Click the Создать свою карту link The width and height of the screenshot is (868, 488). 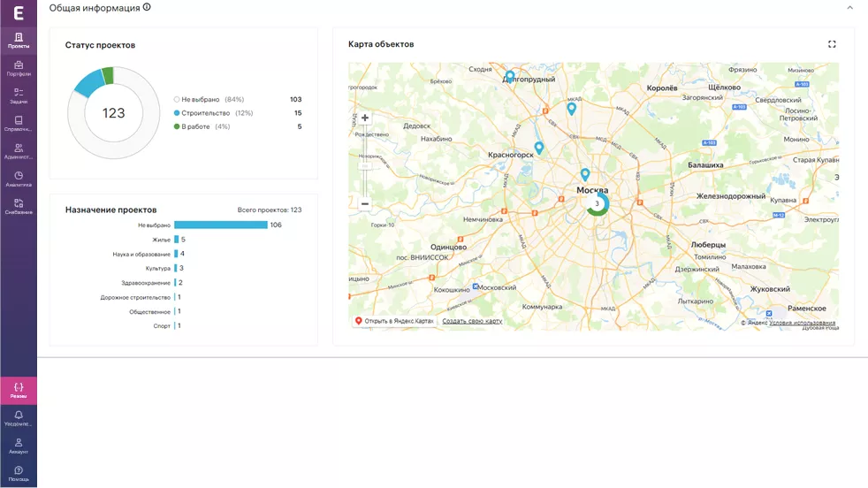[472, 321]
